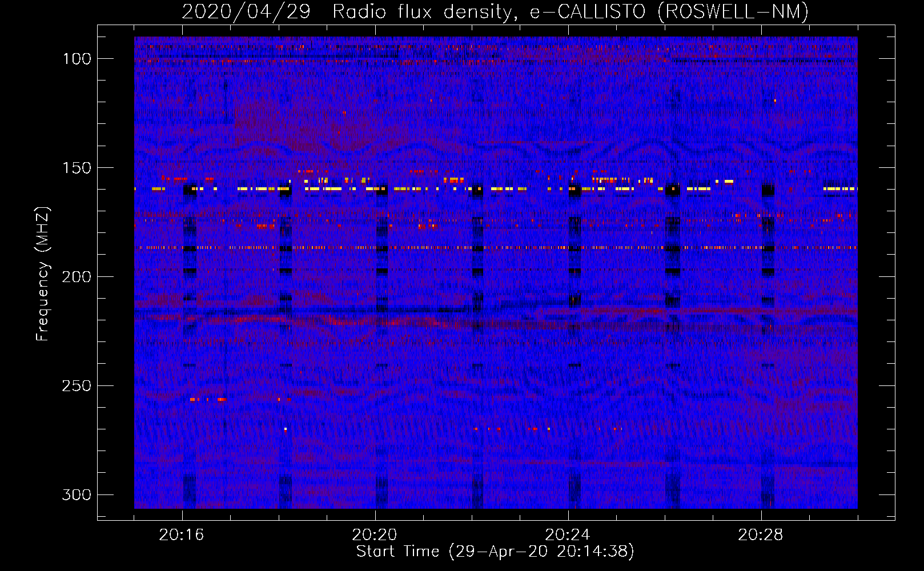The height and width of the screenshot is (571, 924).
Task: Click the date "2020/04/29" in the title
Action: [x=246, y=11]
